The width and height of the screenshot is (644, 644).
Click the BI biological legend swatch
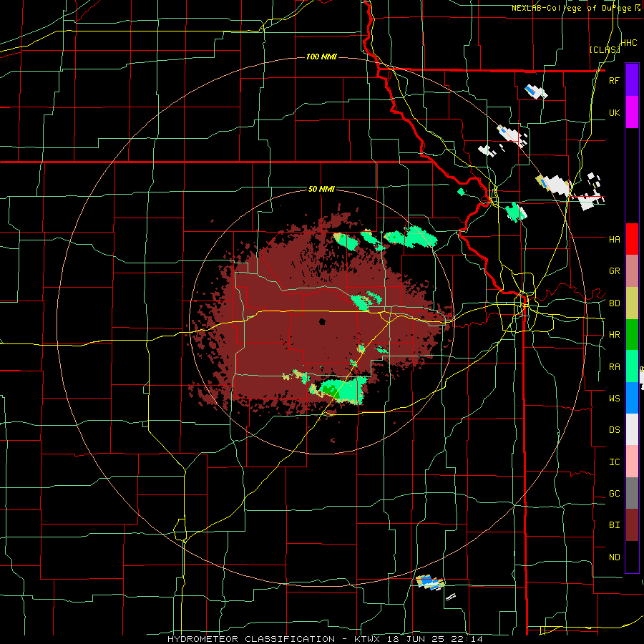click(x=632, y=525)
